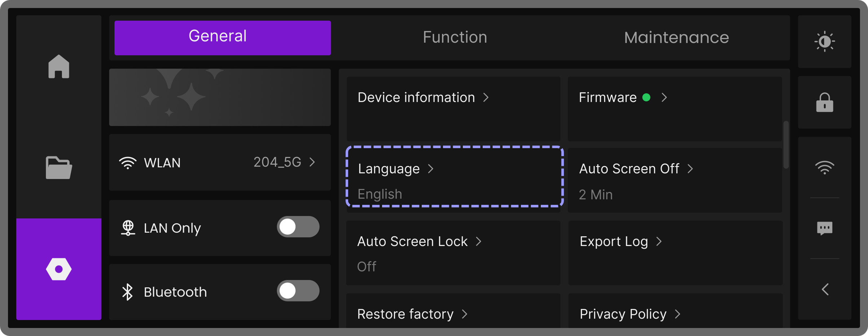Lock the screen with the padlock icon
868x336 pixels.
click(x=824, y=103)
